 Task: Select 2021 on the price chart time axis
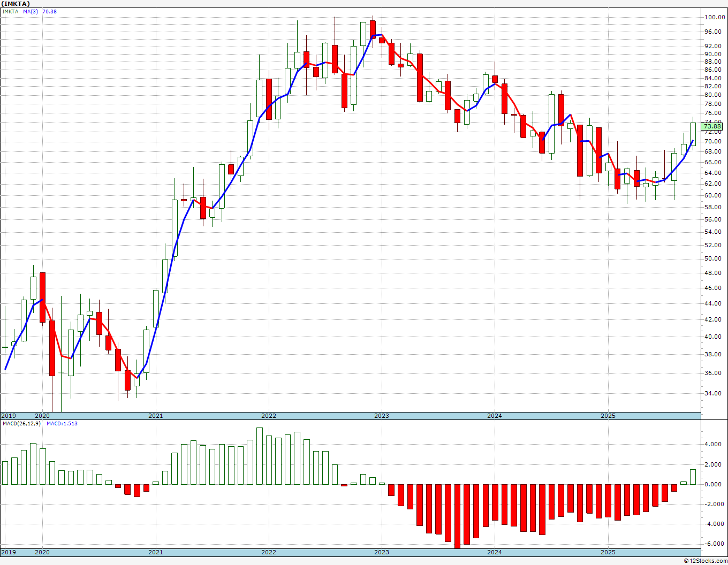pos(155,416)
